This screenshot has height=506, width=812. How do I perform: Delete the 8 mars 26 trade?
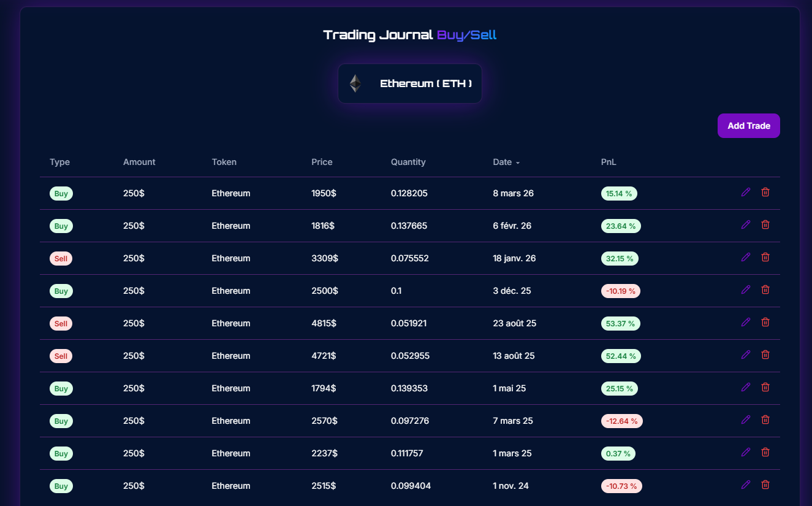[x=765, y=193]
